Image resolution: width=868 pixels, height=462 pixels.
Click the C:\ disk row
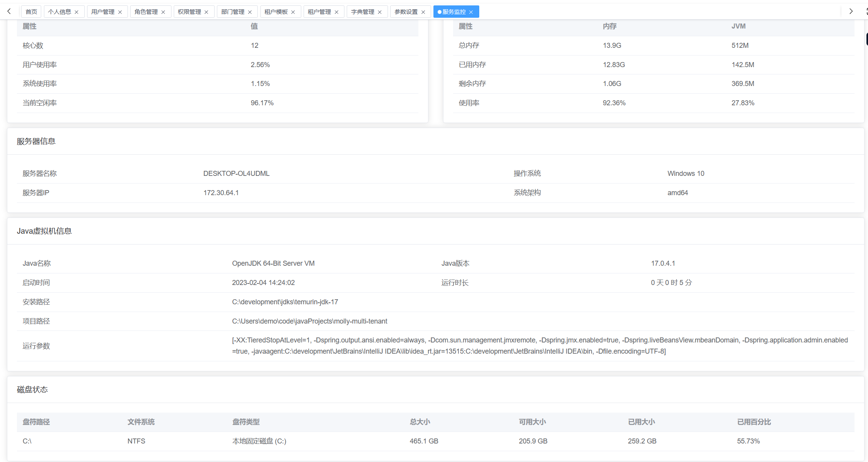click(27, 441)
